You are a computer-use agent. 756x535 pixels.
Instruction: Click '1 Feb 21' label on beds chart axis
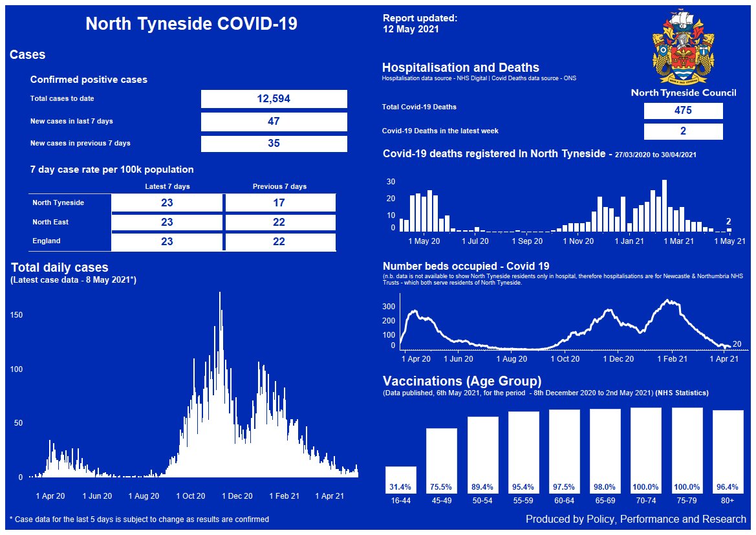(672, 359)
